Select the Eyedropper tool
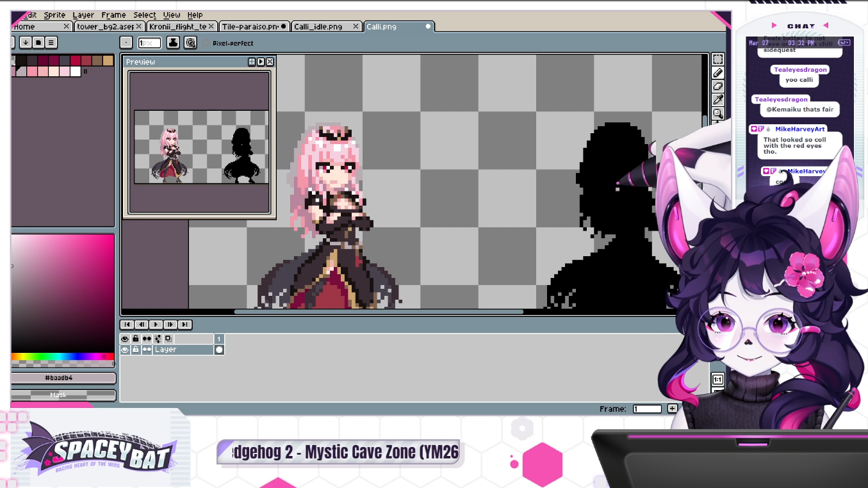The height and width of the screenshot is (488, 868). 718,100
